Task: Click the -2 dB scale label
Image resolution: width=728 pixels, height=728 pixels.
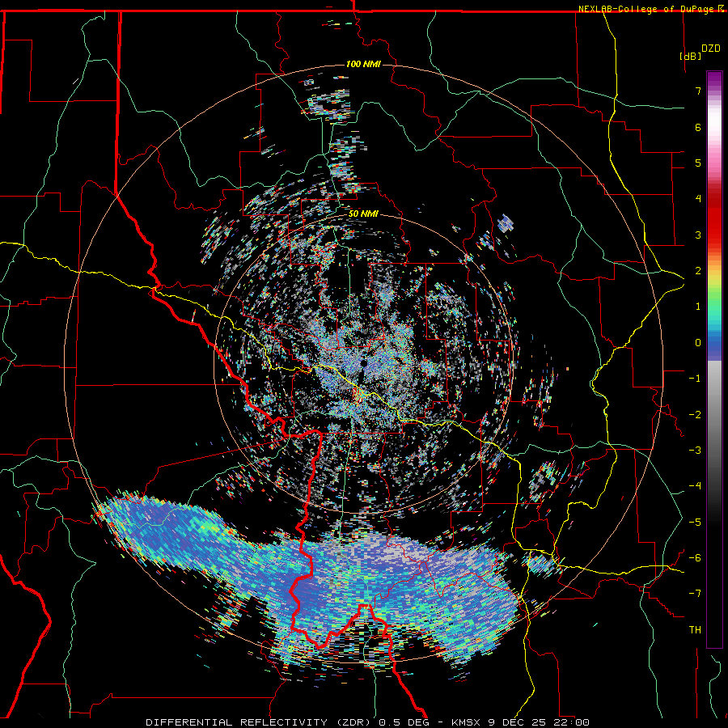Action: [695, 415]
